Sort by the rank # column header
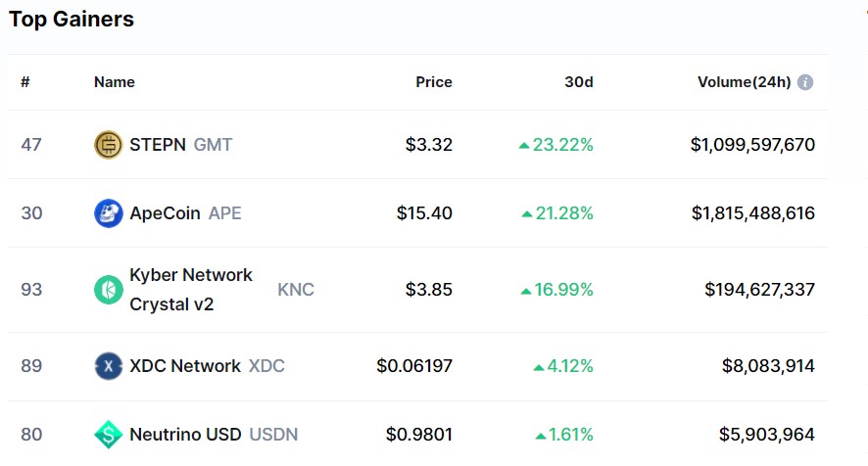 [x=25, y=82]
